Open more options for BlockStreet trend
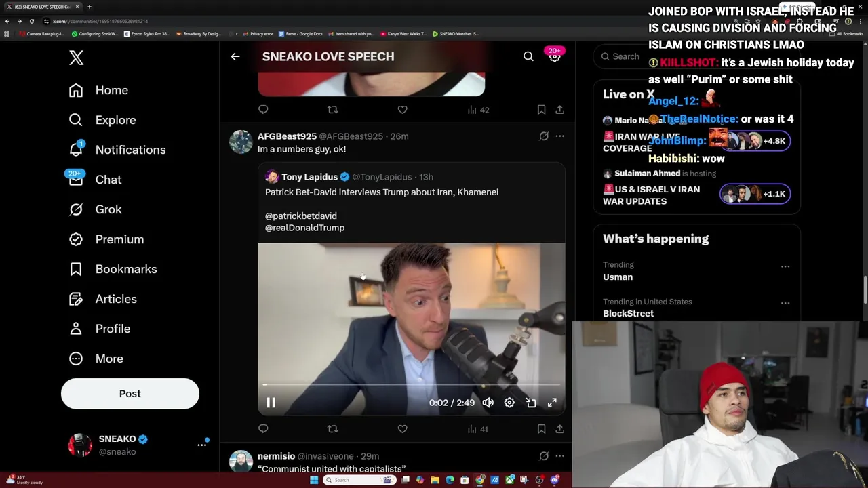The width and height of the screenshot is (868, 488). 785,302
